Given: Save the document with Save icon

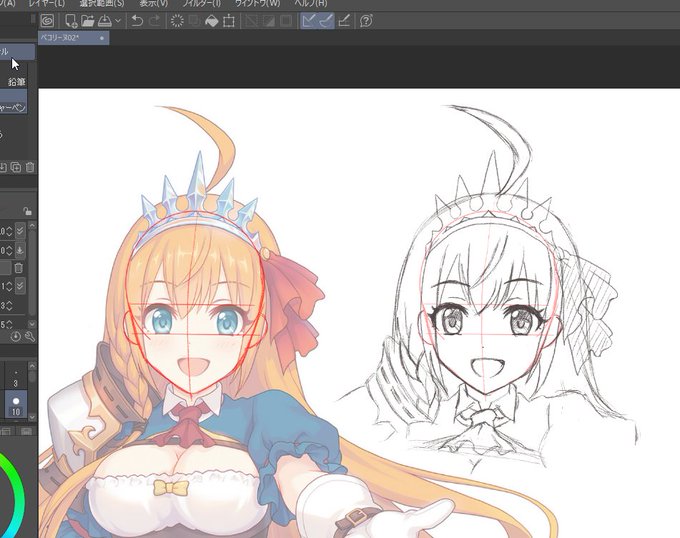Looking at the screenshot, I should 105,20.
